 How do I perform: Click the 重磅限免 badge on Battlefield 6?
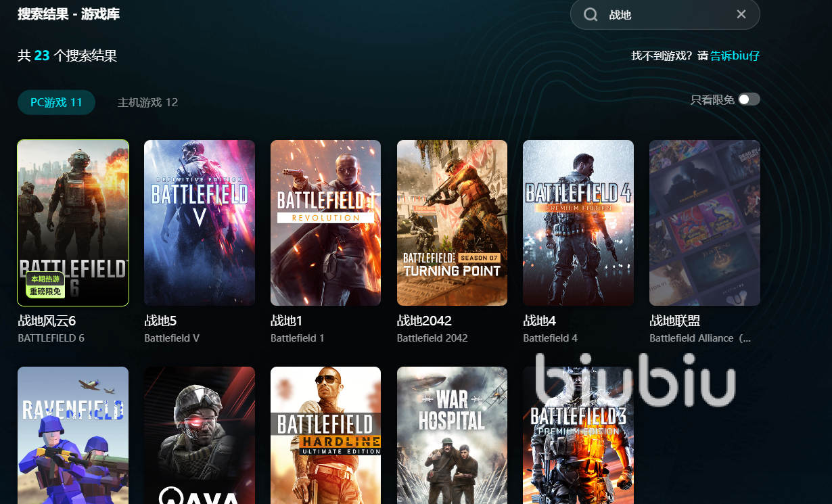pyautogui.click(x=46, y=292)
